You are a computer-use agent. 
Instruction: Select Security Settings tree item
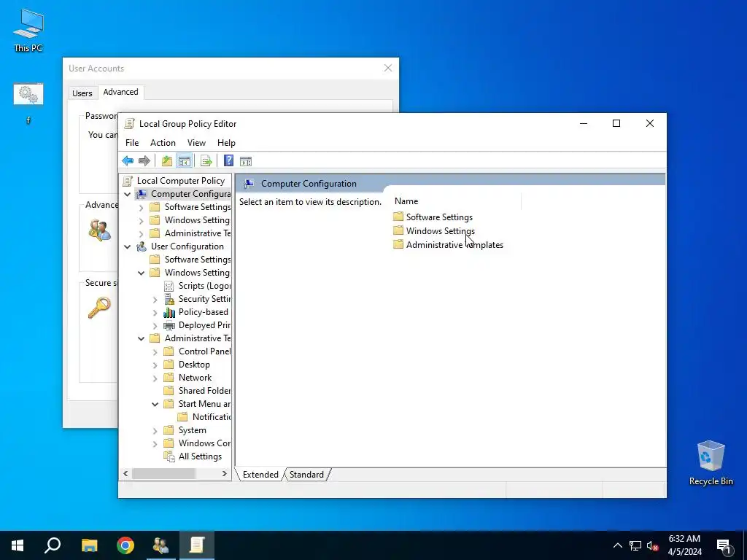tap(204, 298)
